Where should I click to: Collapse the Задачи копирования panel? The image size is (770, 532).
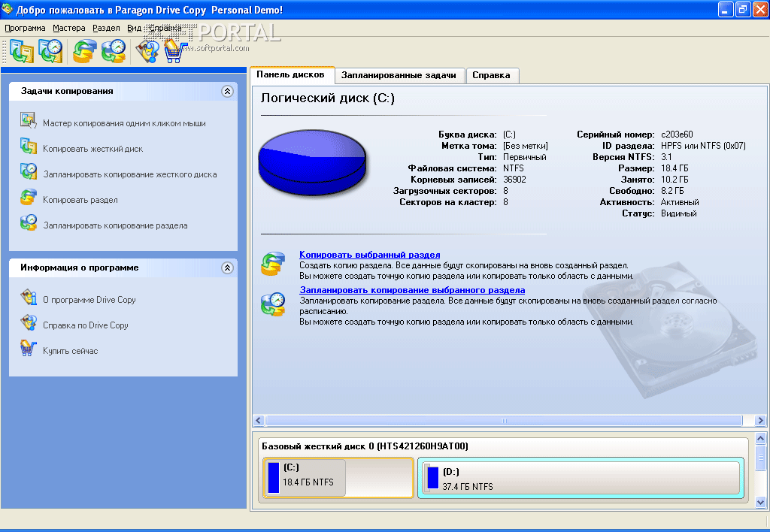[x=227, y=91]
